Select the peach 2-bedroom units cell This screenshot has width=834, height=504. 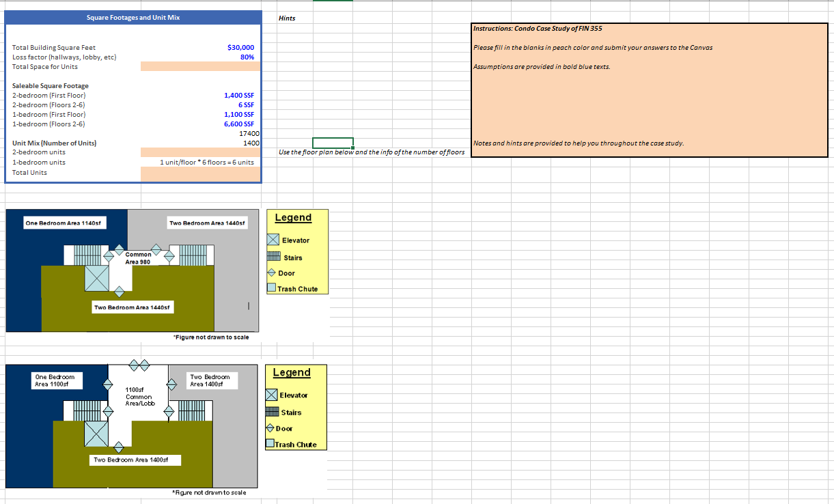[200, 152]
